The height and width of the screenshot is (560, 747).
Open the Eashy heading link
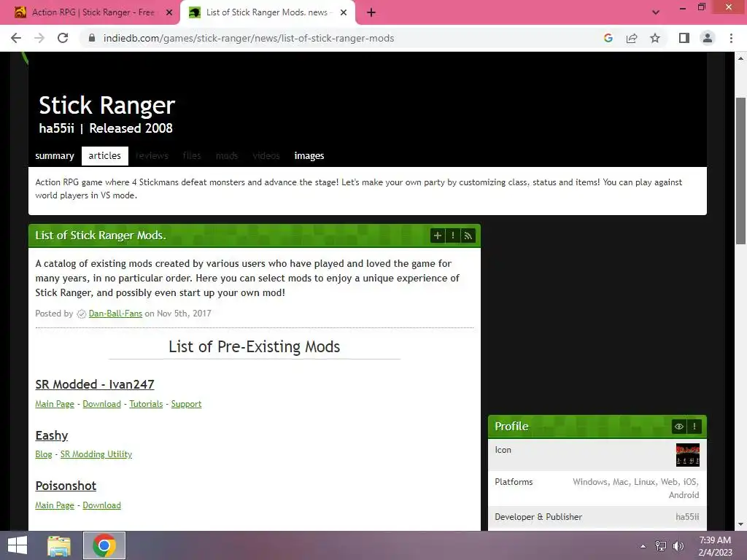(x=52, y=435)
